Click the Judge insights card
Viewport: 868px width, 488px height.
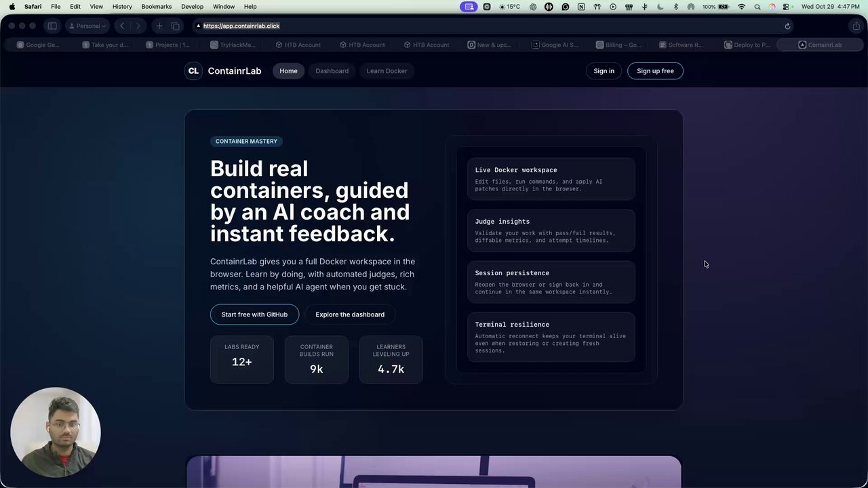pyautogui.click(x=551, y=230)
